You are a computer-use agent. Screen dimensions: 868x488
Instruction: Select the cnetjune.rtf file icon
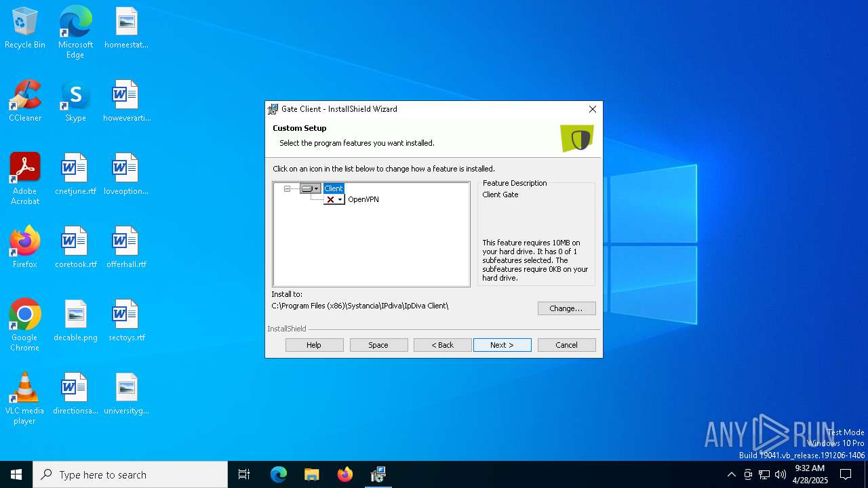tap(75, 175)
